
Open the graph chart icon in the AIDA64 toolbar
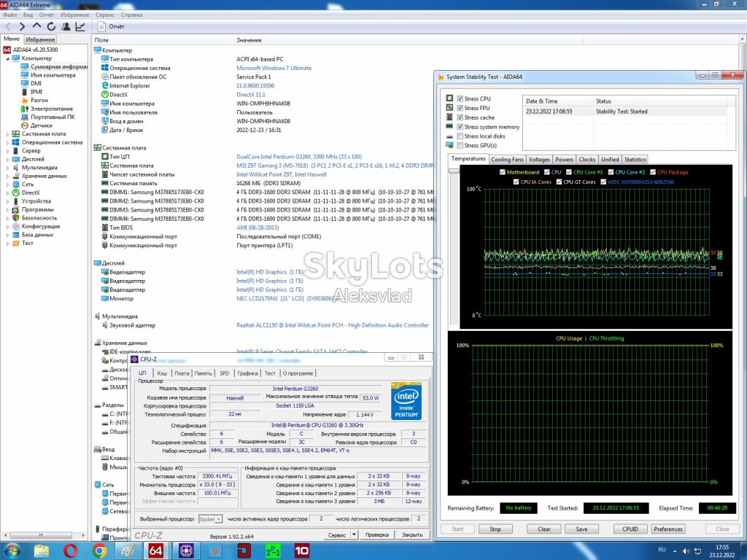pos(80,27)
